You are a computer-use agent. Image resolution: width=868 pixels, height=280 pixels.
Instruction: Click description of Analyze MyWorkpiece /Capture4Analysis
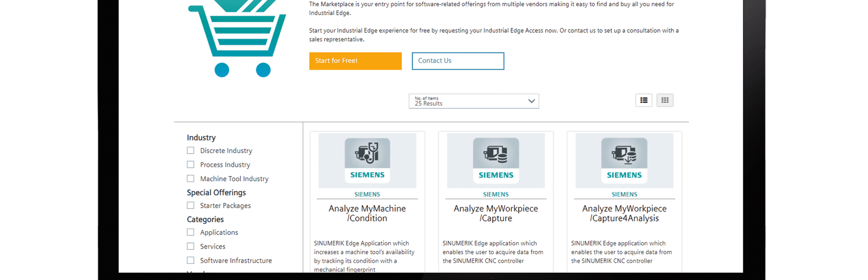pos(621,252)
